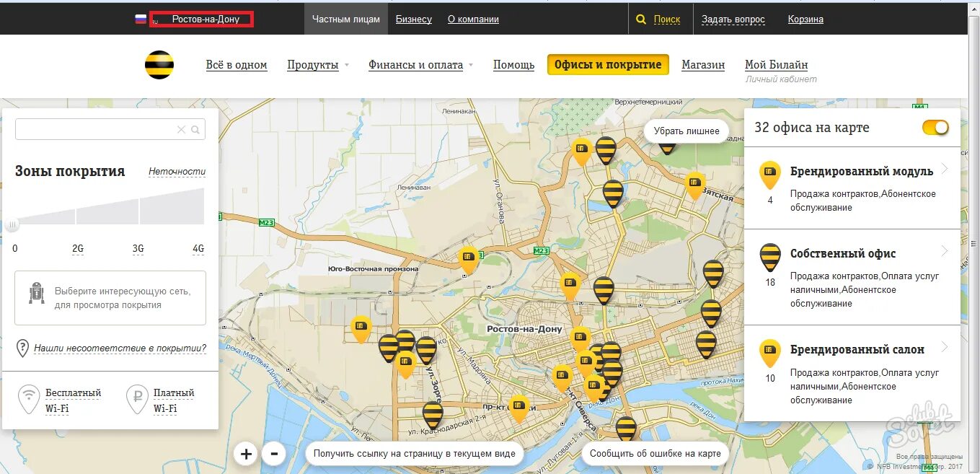Click the robot icon in network hint
The height and width of the screenshot is (474, 980).
click(x=36, y=293)
